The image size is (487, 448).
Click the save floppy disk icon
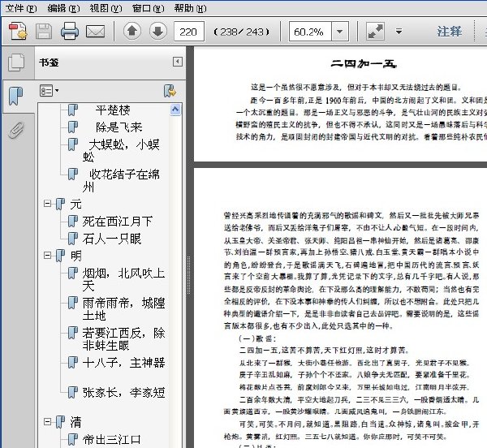44,32
